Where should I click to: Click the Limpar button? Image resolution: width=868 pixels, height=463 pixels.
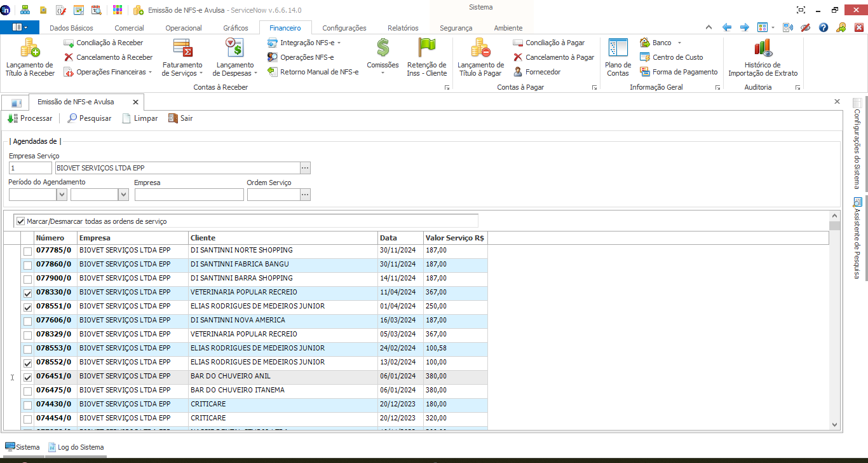[140, 118]
